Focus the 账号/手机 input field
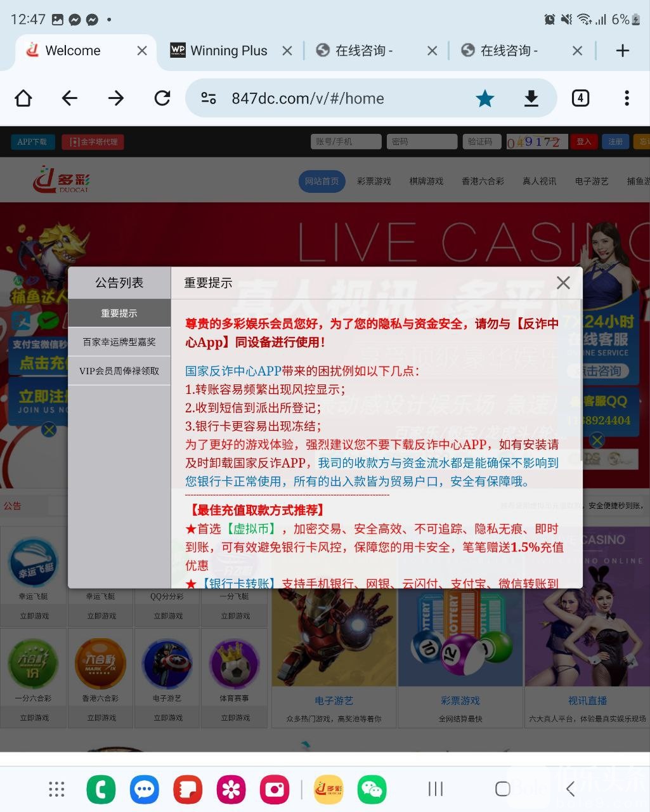 pos(346,141)
